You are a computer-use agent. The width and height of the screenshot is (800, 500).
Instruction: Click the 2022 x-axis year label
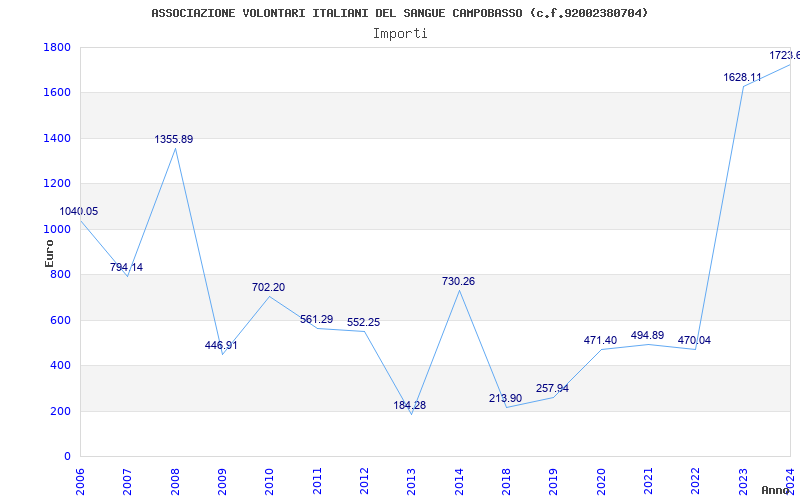tap(695, 481)
